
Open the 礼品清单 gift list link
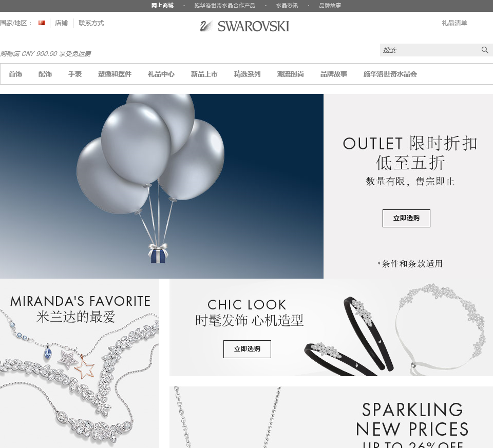[x=454, y=23]
